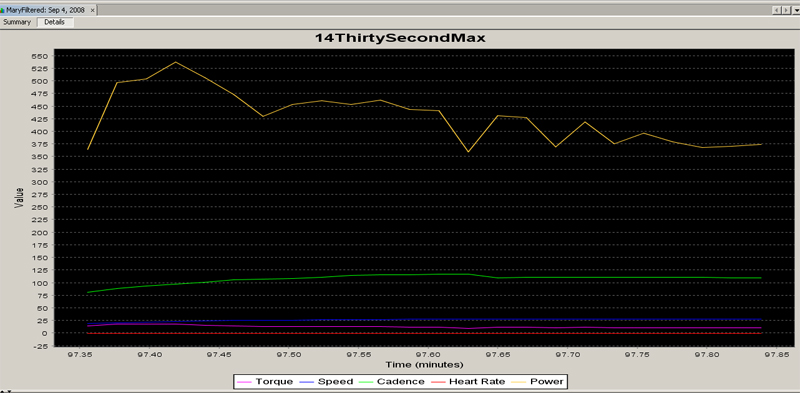800x393 pixels.
Task: Select the Details tab
Action: [x=55, y=22]
